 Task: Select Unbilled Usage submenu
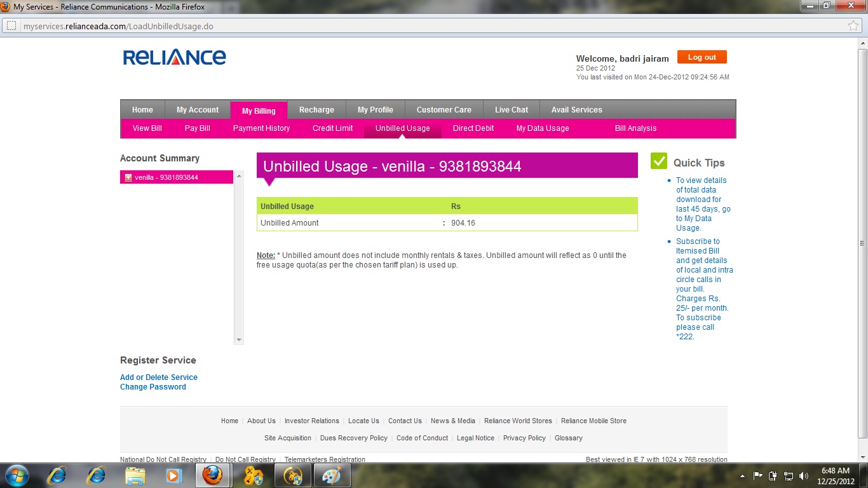tap(403, 128)
